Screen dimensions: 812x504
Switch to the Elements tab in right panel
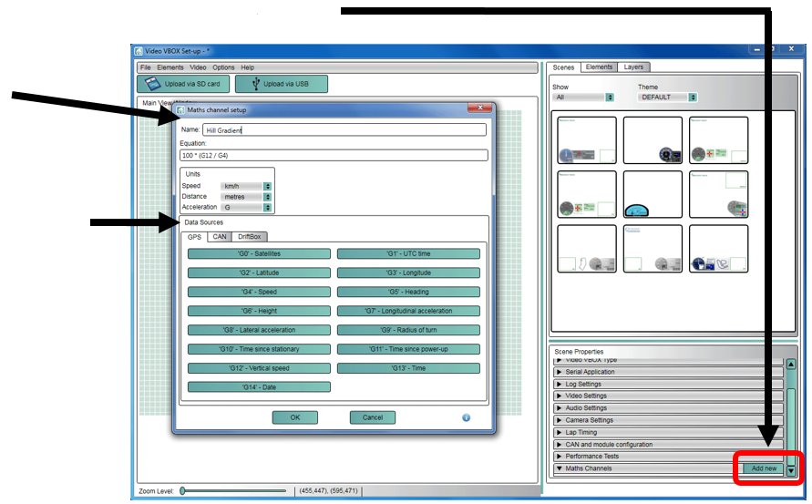click(x=599, y=67)
